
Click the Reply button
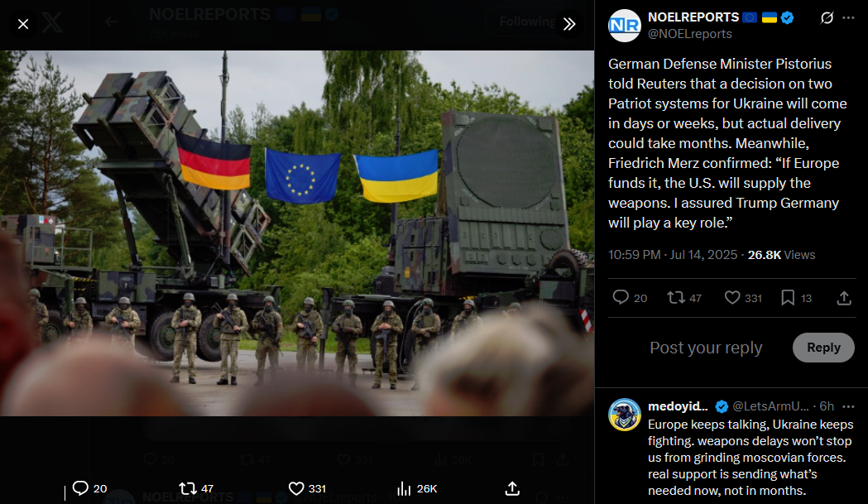[823, 348]
